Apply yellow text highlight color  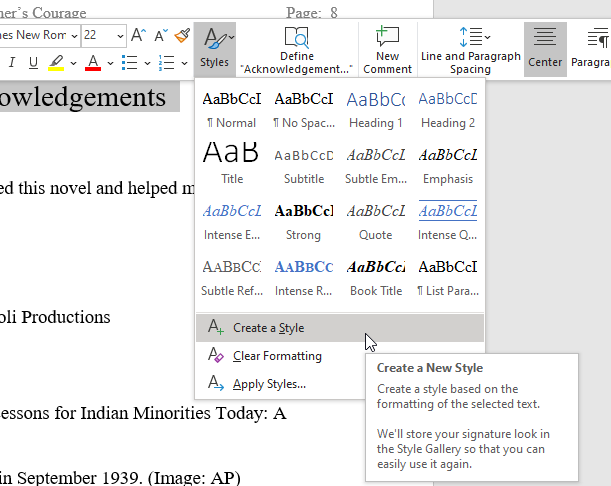click(56, 62)
